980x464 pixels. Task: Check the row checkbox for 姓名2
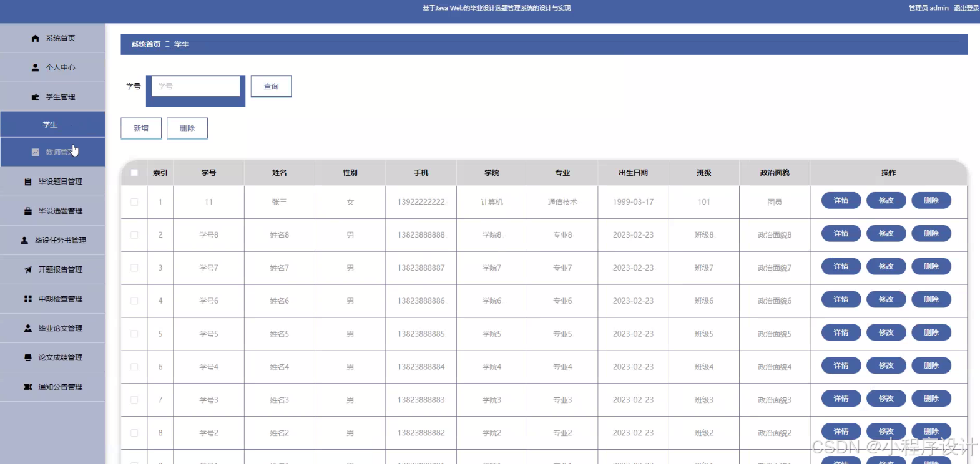134,433
